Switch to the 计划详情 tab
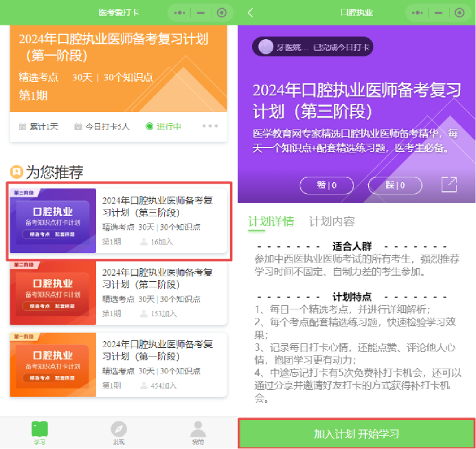This screenshot has width=476, height=449. pos(271,221)
